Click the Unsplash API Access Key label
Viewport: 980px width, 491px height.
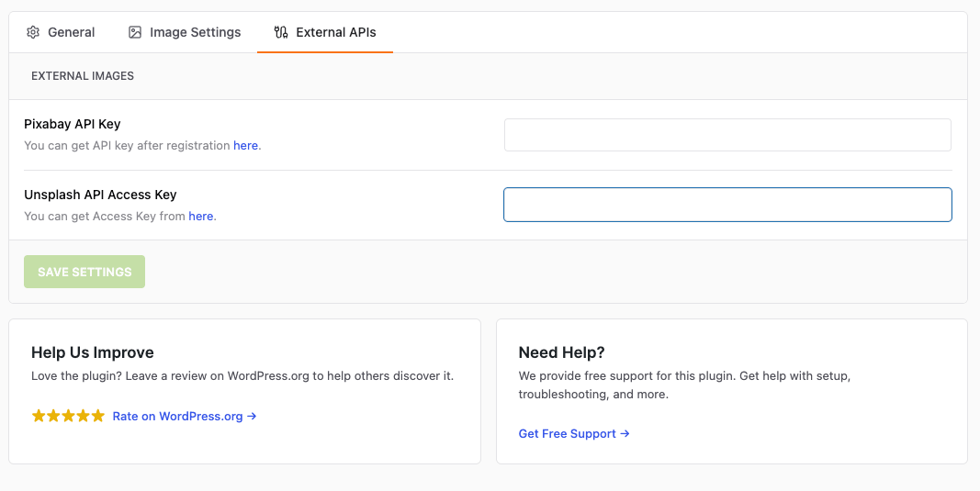tap(100, 195)
